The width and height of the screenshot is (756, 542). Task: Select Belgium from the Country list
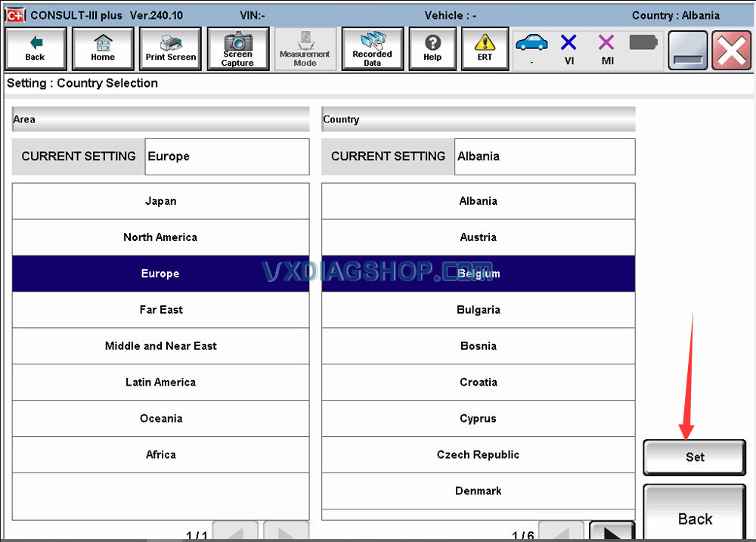[478, 274]
